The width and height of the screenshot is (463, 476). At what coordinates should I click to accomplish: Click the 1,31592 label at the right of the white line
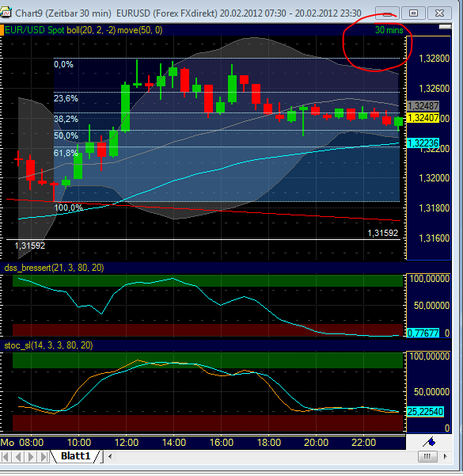pos(382,233)
